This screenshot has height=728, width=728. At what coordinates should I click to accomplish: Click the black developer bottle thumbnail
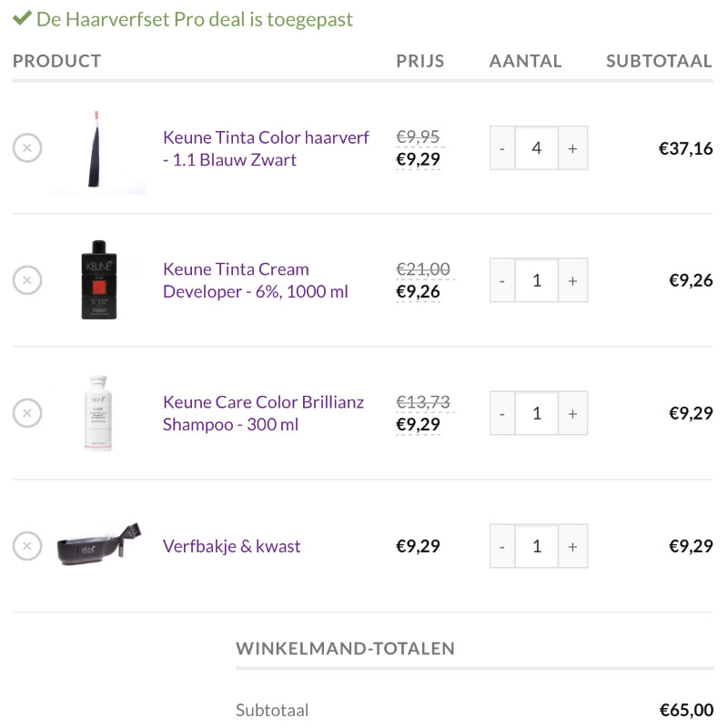click(x=98, y=280)
